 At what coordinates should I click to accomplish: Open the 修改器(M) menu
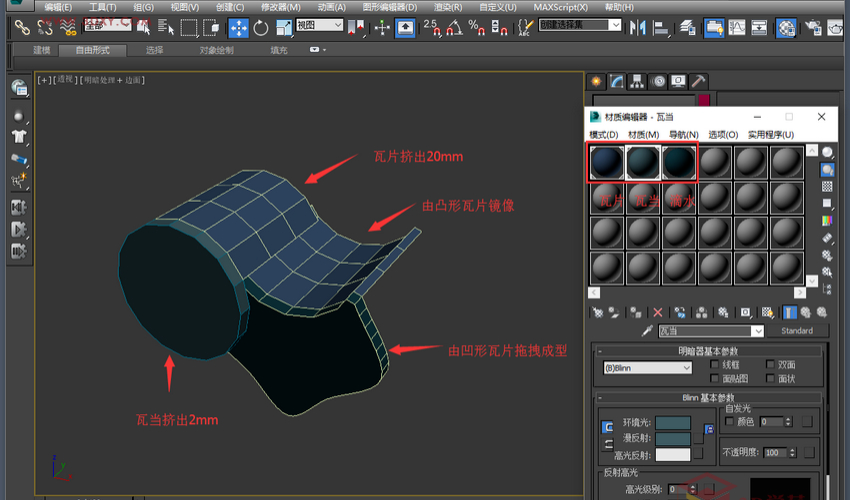pyautogui.click(x=281, y=7)
